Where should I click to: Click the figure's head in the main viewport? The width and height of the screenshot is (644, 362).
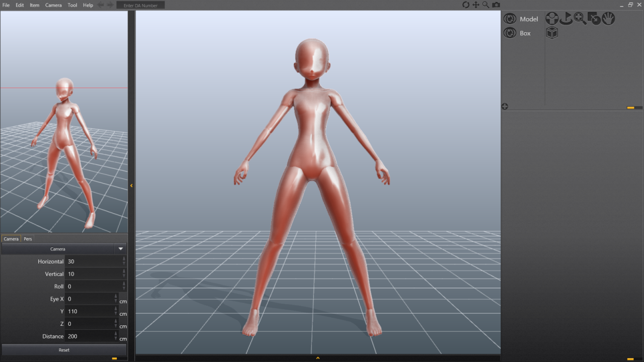(x=312, y=59)
